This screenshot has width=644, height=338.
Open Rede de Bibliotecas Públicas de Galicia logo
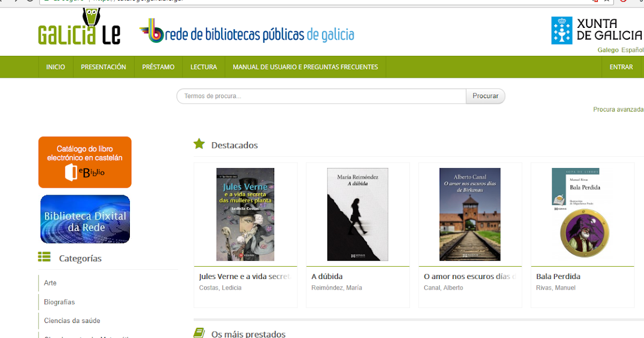pyautogui.click(x=246, y=32)
